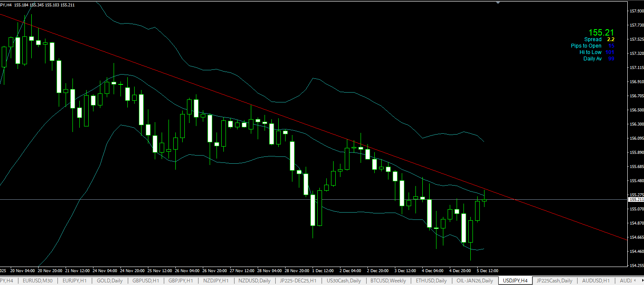Screen dimensions: 644x285
Task: Open the GBPJPY,H1 chart tab
Action: pyautogui.click(x=181, y=281)
